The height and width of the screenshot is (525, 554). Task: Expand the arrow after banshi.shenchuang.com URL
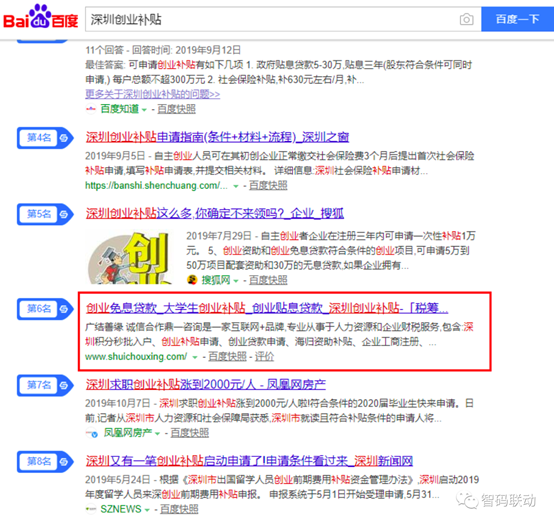236,186
